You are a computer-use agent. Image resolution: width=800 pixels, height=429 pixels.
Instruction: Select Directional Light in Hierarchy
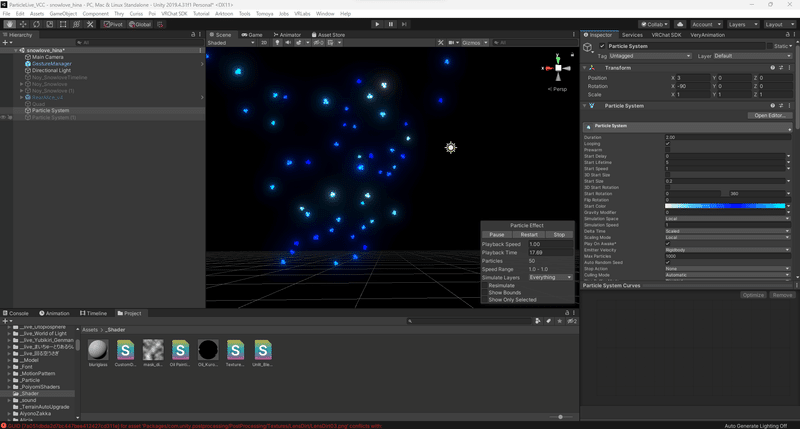[51, 70]
